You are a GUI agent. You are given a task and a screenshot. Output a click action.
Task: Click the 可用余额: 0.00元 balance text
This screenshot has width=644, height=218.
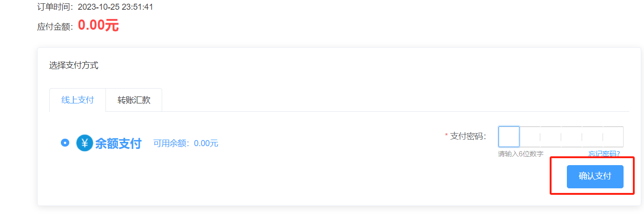point(186,143)
